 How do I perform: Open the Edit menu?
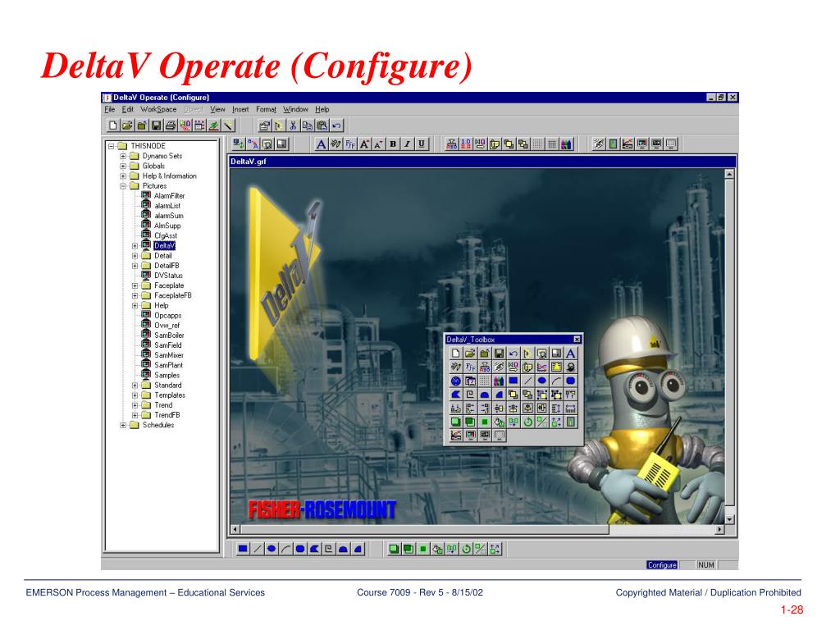(127, 109)
